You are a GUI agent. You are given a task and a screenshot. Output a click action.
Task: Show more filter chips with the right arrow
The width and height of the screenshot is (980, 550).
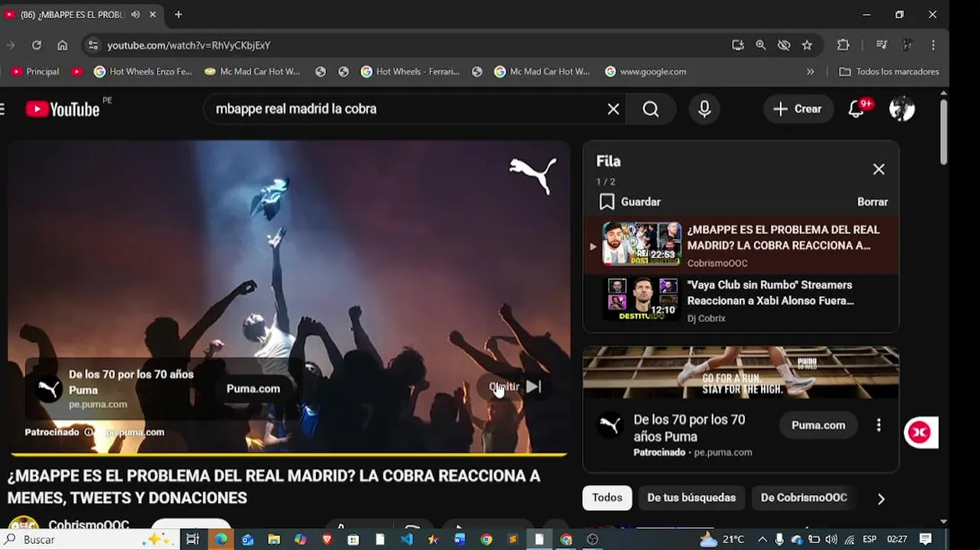(882, 499)
